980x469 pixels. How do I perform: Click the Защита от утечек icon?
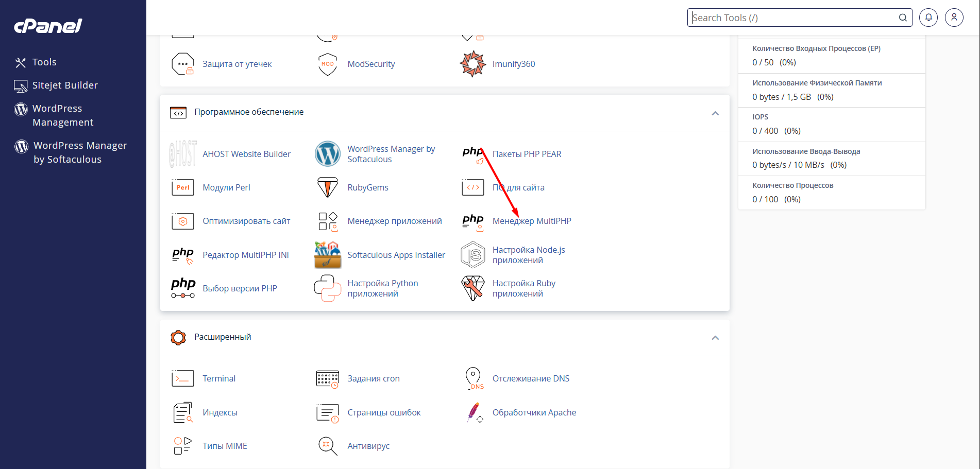(183, 64)
